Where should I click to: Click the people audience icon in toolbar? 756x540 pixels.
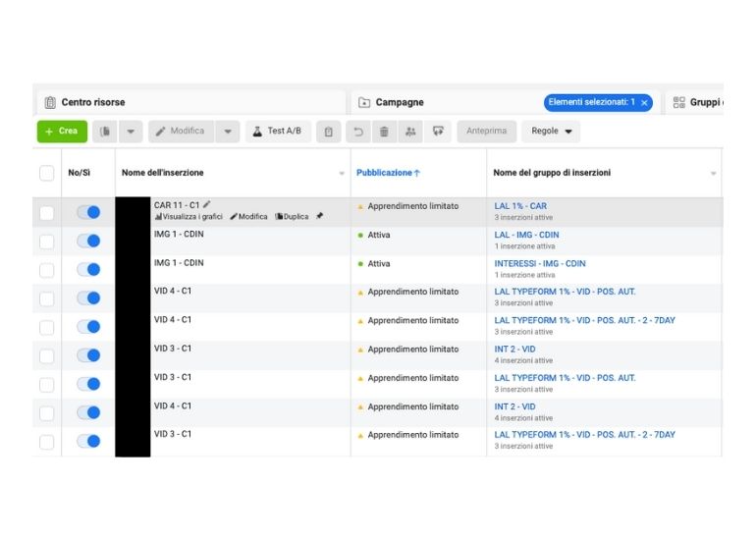[410, 132]
